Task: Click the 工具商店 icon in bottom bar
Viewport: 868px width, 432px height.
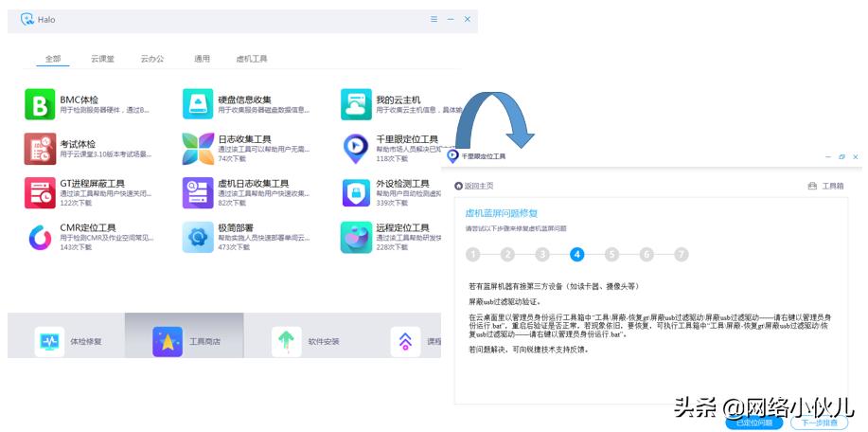Action: click(168, 342)
